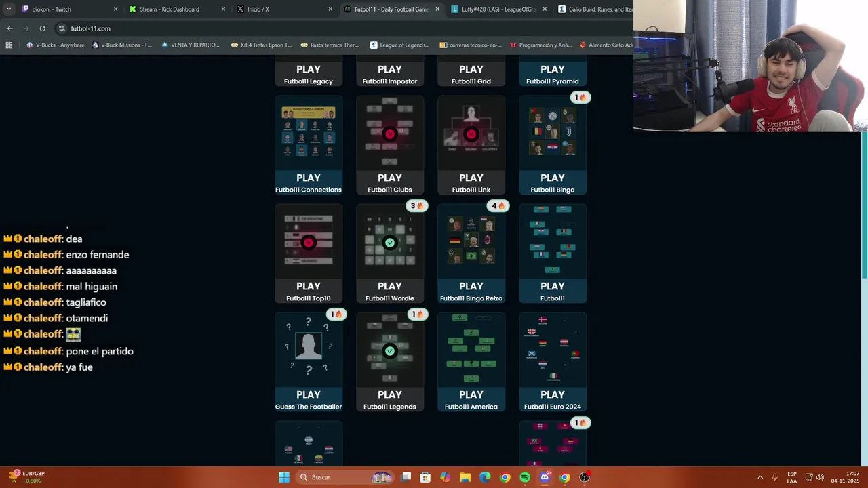Switch to Luffy#428 LeagueOfGraphs tab
The width and height of the screenshot is (868, 488).
498,9
